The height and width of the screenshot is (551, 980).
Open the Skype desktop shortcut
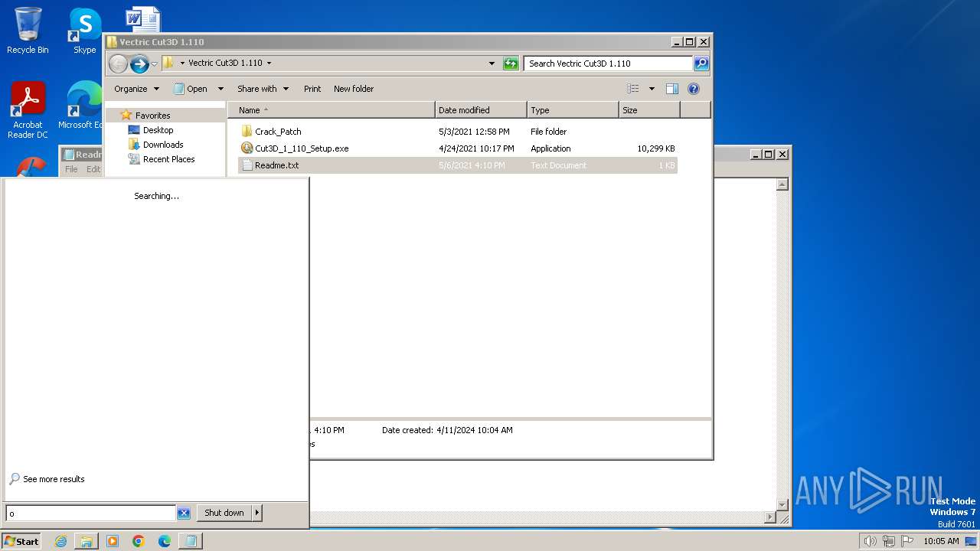[84, 31]
